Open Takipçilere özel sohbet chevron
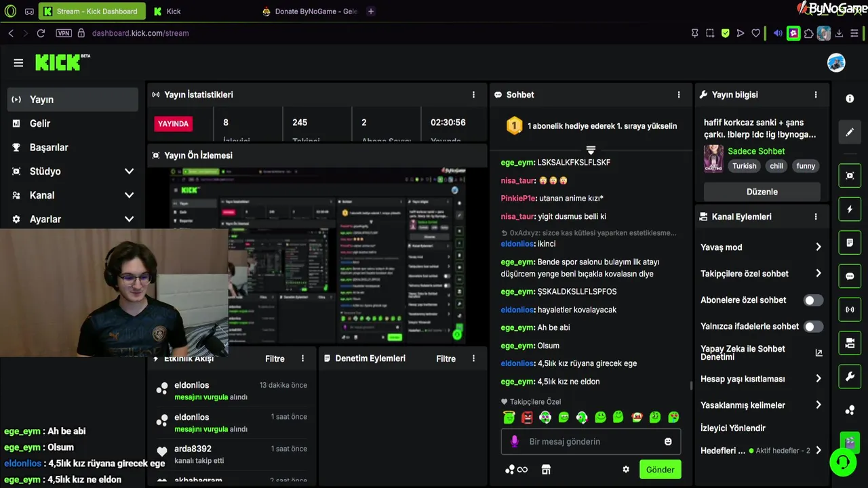The image size is (868, 488). tap(818, 274)
